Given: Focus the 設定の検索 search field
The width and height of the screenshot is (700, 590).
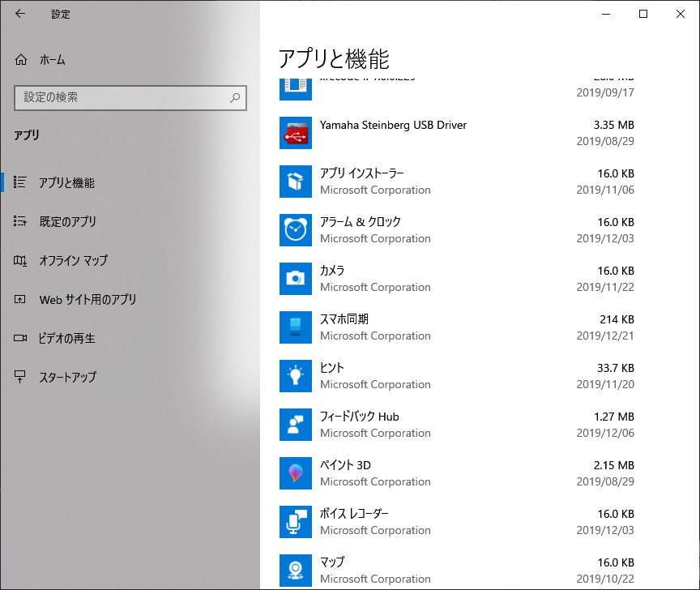Looking at the screenshot, I should pyautogui.click(x=130, y=97).
